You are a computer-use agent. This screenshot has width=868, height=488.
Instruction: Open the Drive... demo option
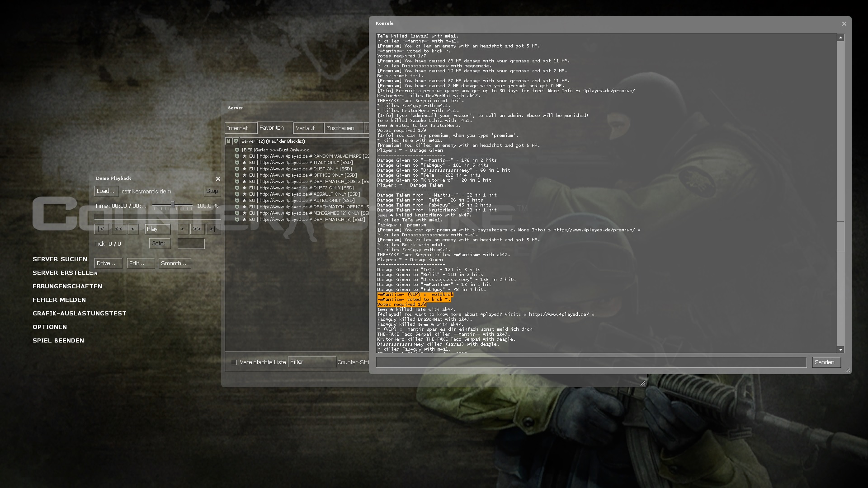point(108,263)
